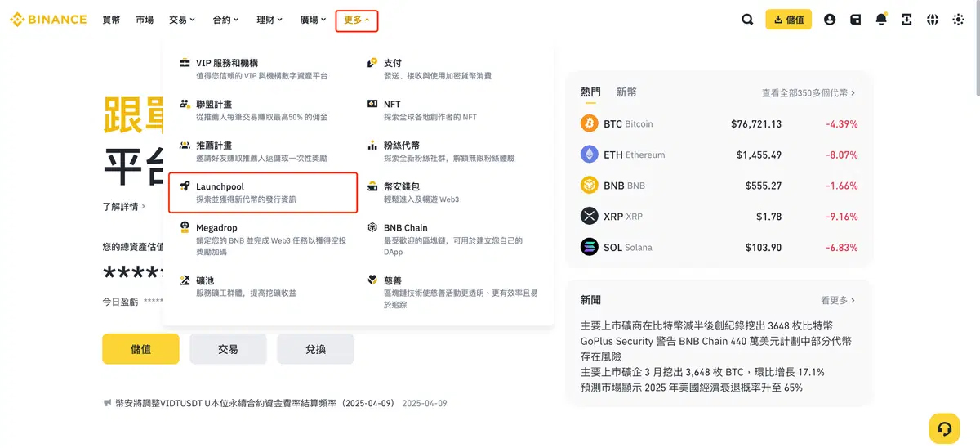Screen dimensions: 980x448
Task: View all 350+ tokens link
Action: 808,93
